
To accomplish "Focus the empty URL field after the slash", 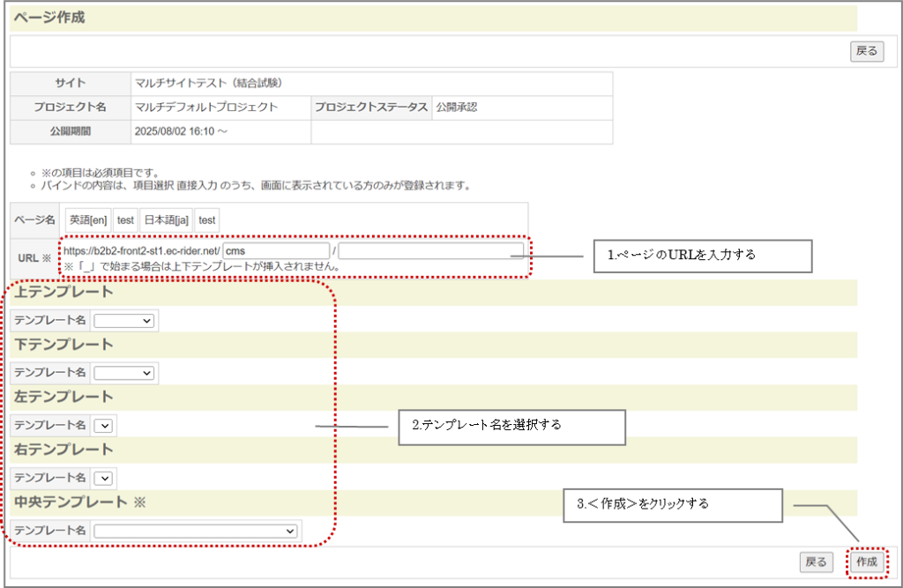I will point(430,250).
